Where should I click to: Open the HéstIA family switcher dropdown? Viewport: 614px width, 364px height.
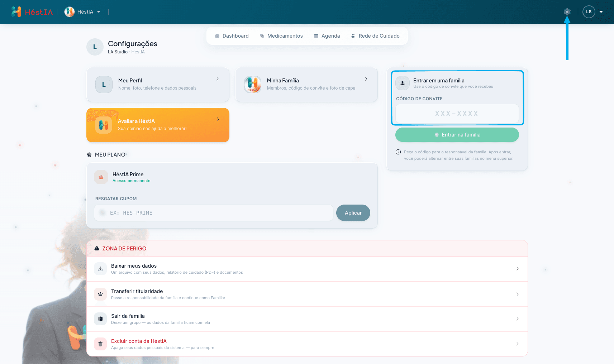[x=82, y=12]
